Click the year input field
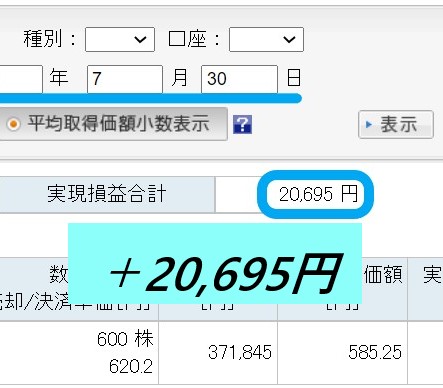Image resolution: width=443 pixels, height=388 pixels. point(21,79)
